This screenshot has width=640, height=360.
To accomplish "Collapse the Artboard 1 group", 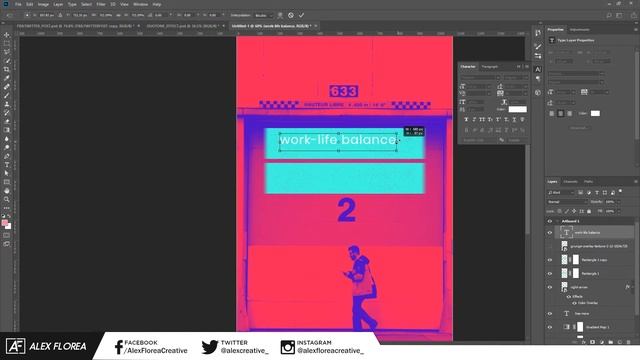I will (x=557, y=221).
